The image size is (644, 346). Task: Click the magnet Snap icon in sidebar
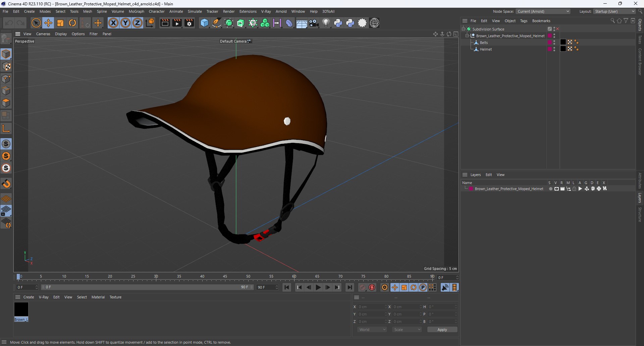(6, 184)
